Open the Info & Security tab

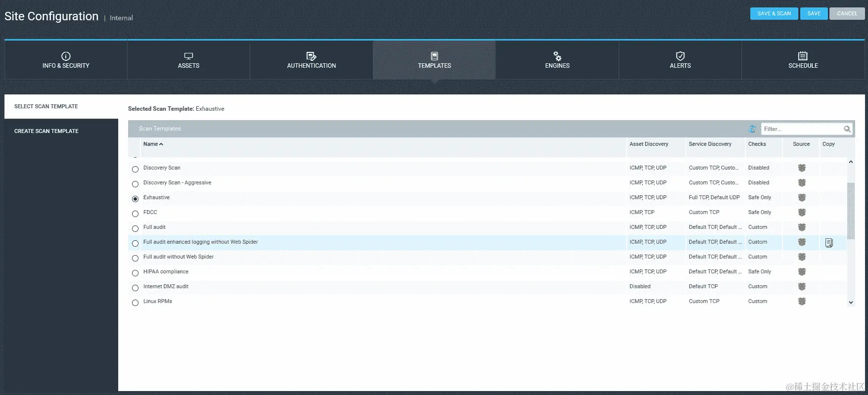tap(66, 60)
